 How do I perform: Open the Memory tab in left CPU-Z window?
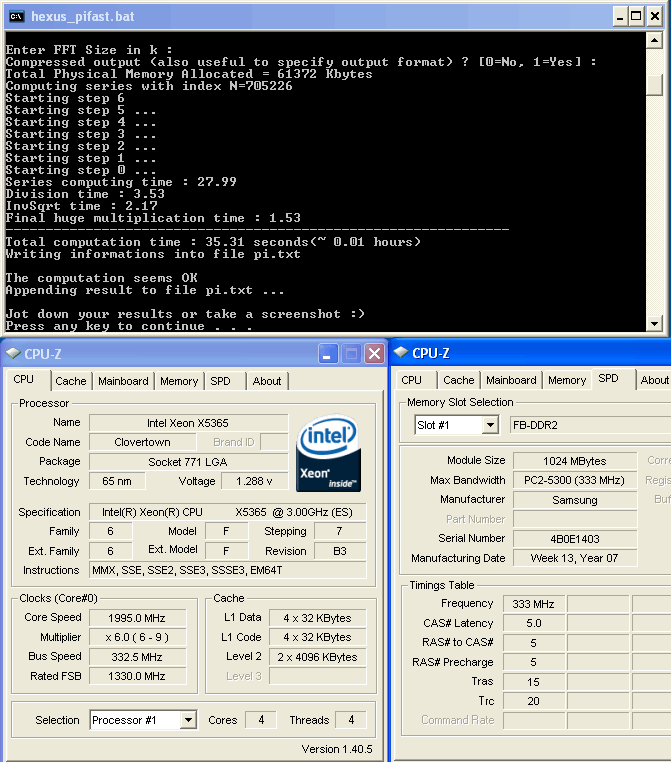179,381
